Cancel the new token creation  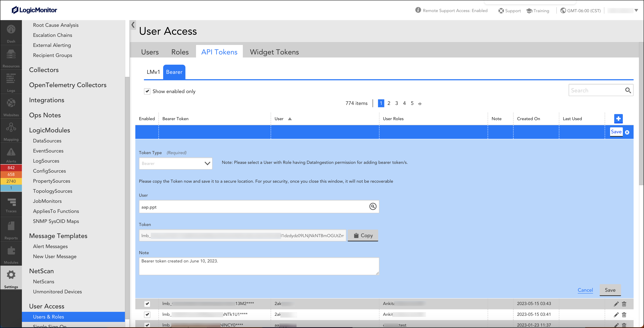tap(585, 290)
